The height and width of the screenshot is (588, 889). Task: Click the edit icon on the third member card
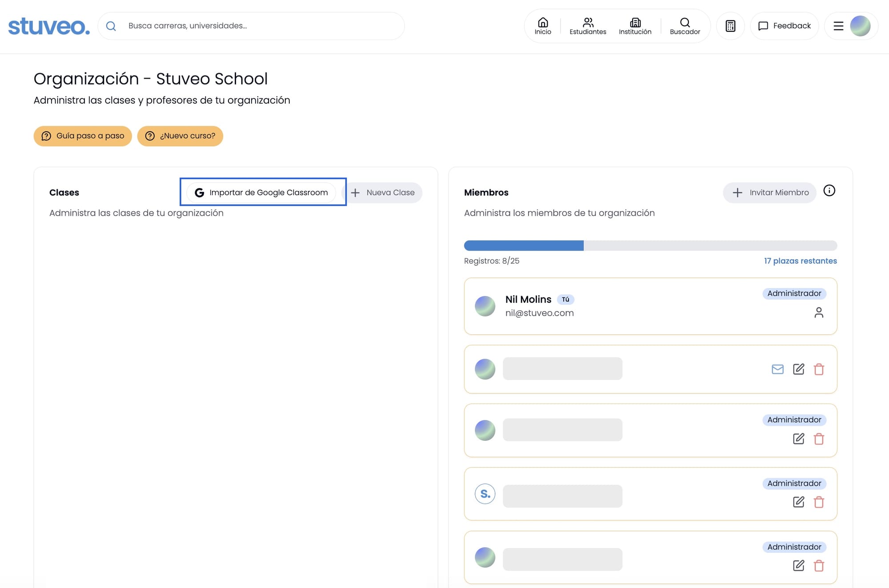(x=798, y=439)
